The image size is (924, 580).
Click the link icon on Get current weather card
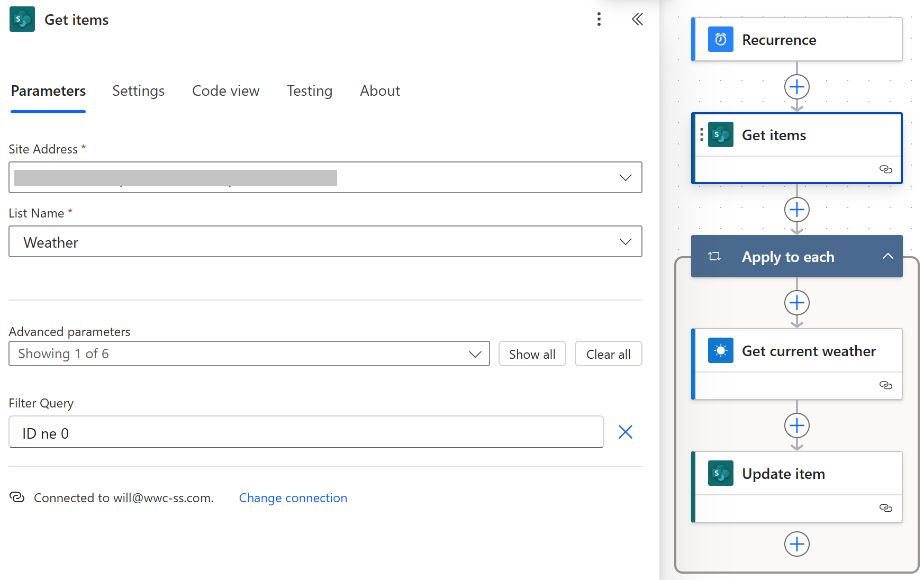(x=885, y=385)
